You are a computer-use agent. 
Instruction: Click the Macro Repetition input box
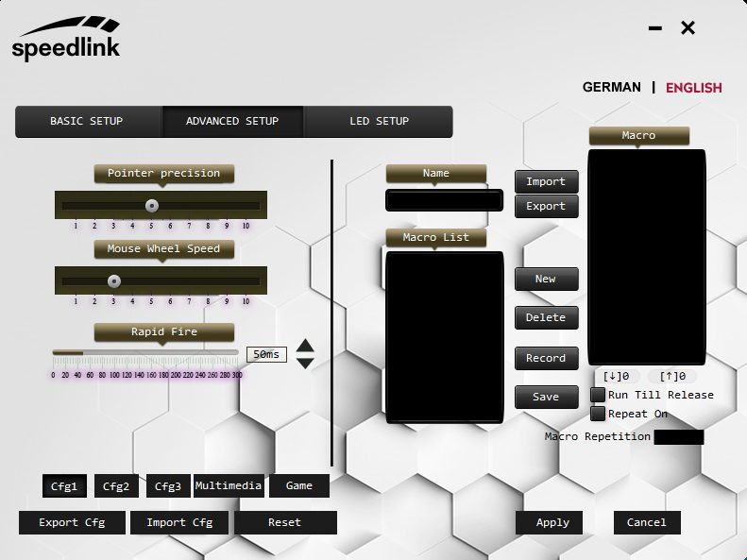click(x=678, y=437)
